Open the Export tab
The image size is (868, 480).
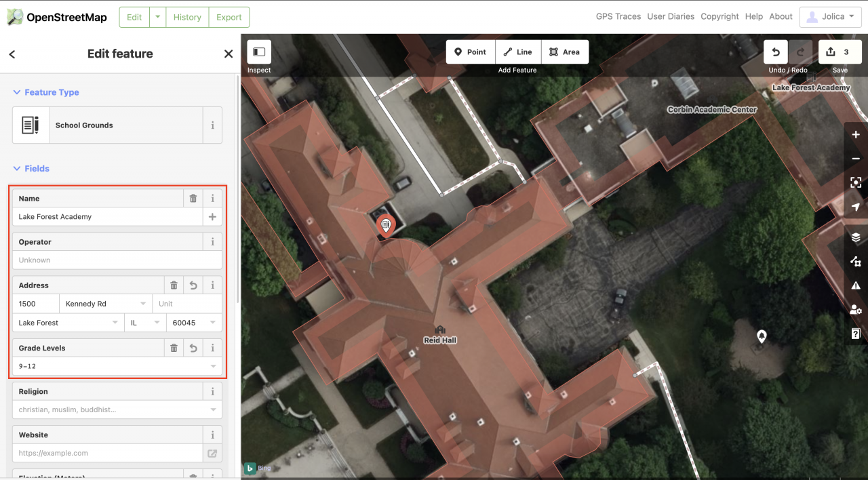click(229, 17)
